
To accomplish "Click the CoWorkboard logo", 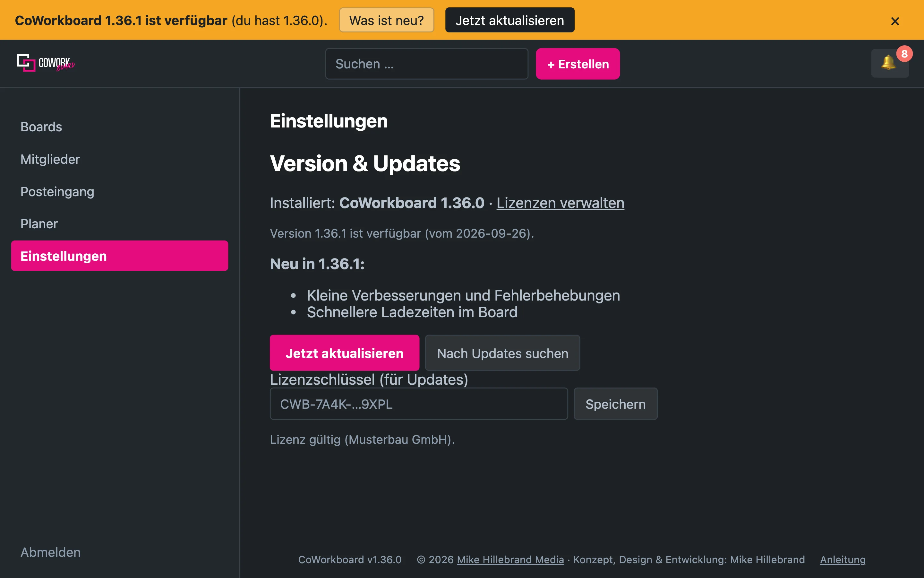I will [46, 63].
